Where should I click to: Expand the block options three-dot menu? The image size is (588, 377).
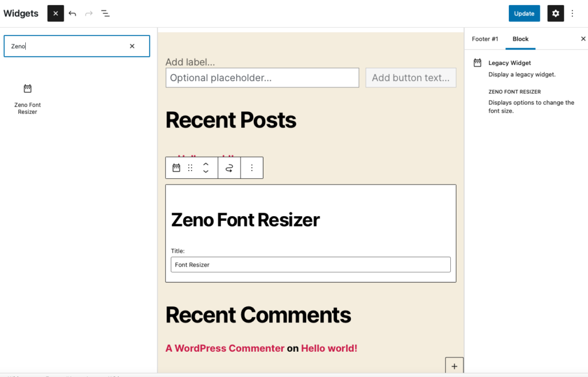pos(252,167)
